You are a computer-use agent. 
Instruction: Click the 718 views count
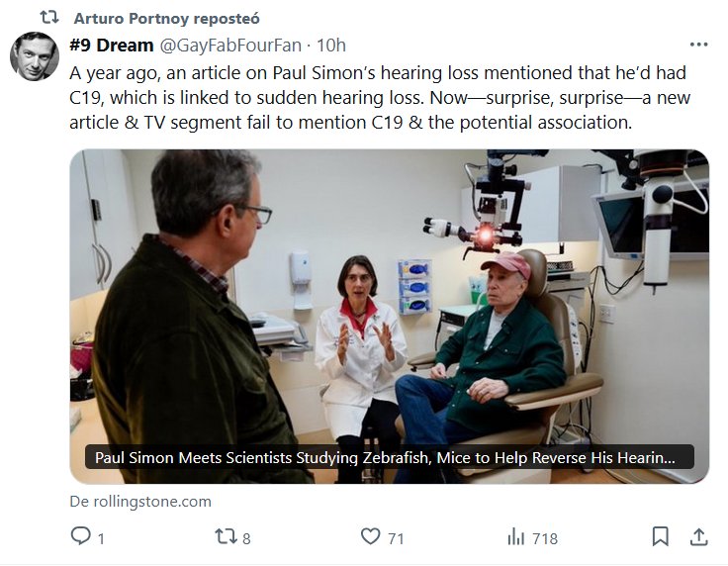tap(545, 538)
